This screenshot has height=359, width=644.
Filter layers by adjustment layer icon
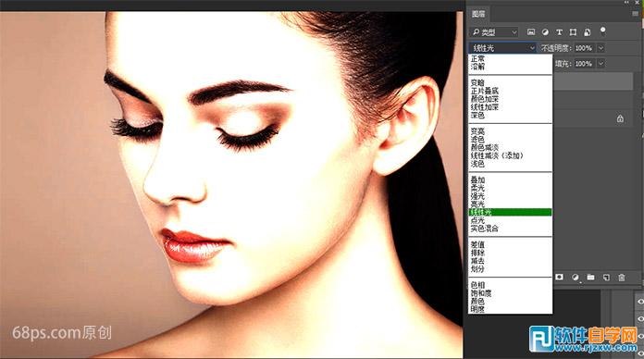pyautogui.click(x=545, y=32)
